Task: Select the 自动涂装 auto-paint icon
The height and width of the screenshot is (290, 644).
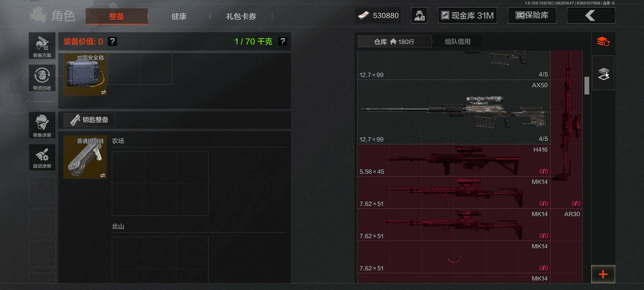Action: [x=42, y=158]
